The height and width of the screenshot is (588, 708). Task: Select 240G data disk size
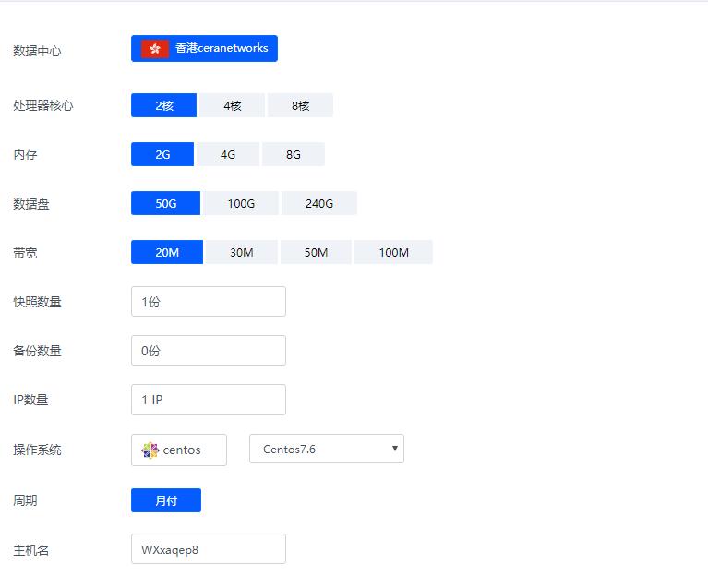pyautogui.click(x=318, y=203)
